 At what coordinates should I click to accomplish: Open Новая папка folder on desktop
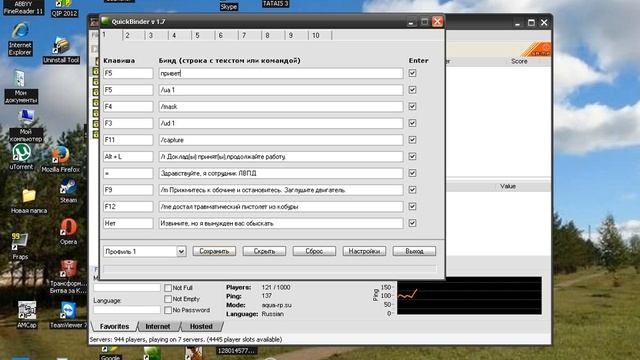tap(29, 201)
